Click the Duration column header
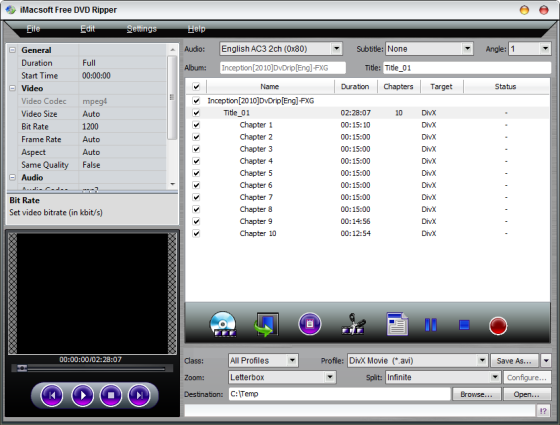Viewport: 560px width, 425px height. [355, 86]
